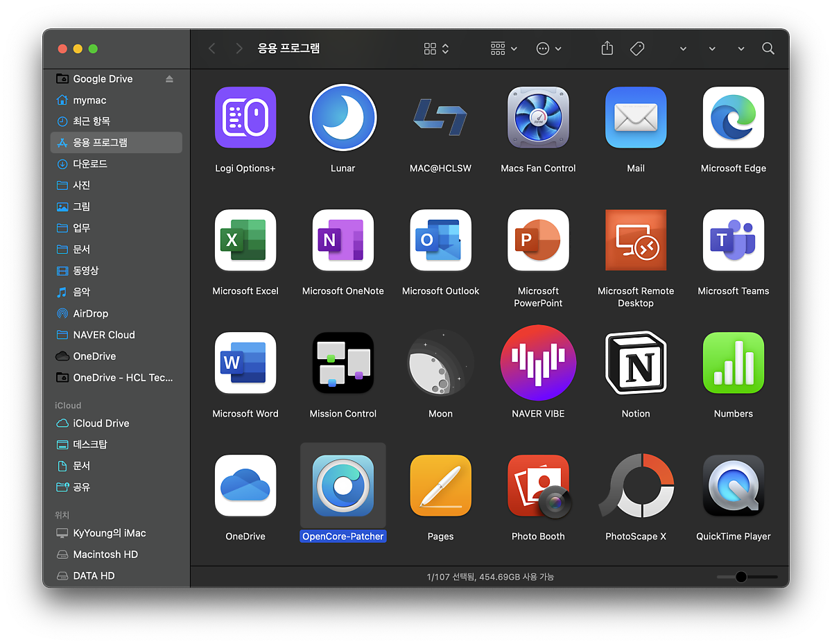Select the QuickTime Player icon

click(734, 485)
